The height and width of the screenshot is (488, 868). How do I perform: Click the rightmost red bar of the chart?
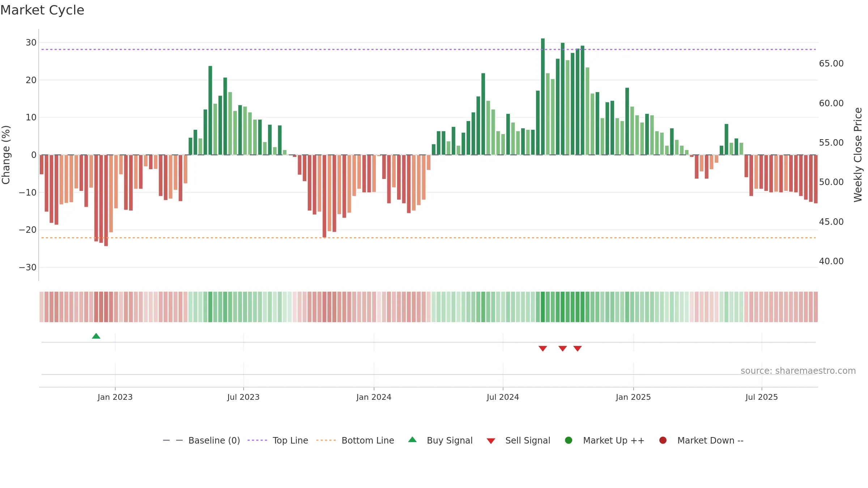pos(816,179)
